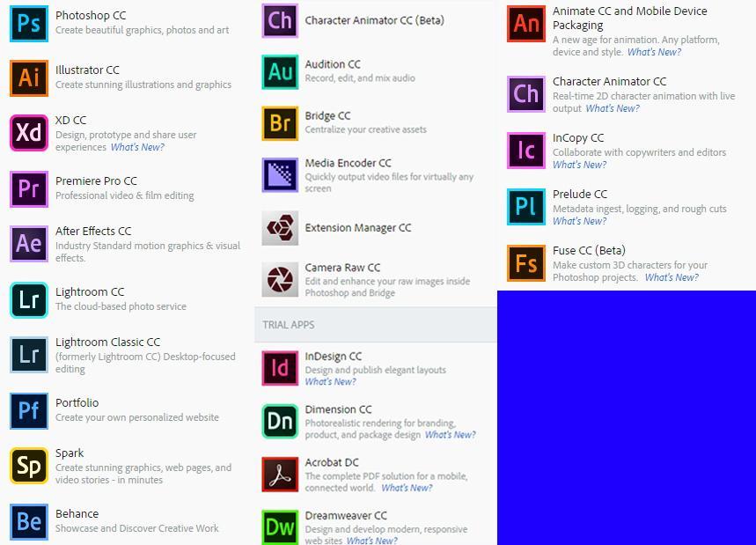Viewport: 756px width, 545px height.
Task: Click 'Professional video & film editing' description
Action: coord(125,195)
